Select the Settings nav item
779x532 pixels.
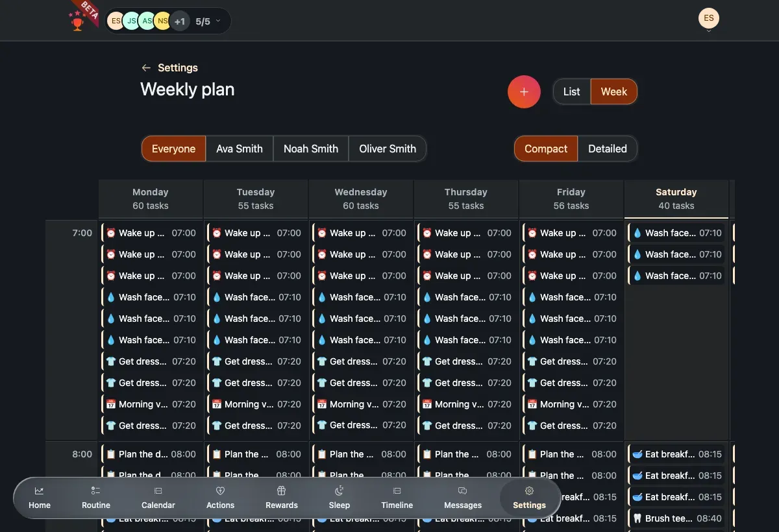pos(529,498)
